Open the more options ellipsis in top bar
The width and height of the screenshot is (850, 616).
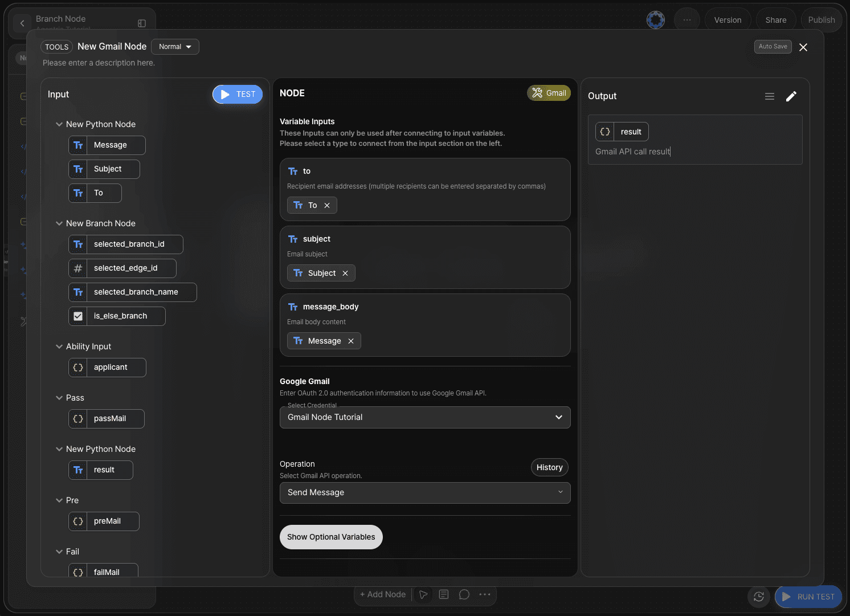pyautogui.click(x=687, y=20)
